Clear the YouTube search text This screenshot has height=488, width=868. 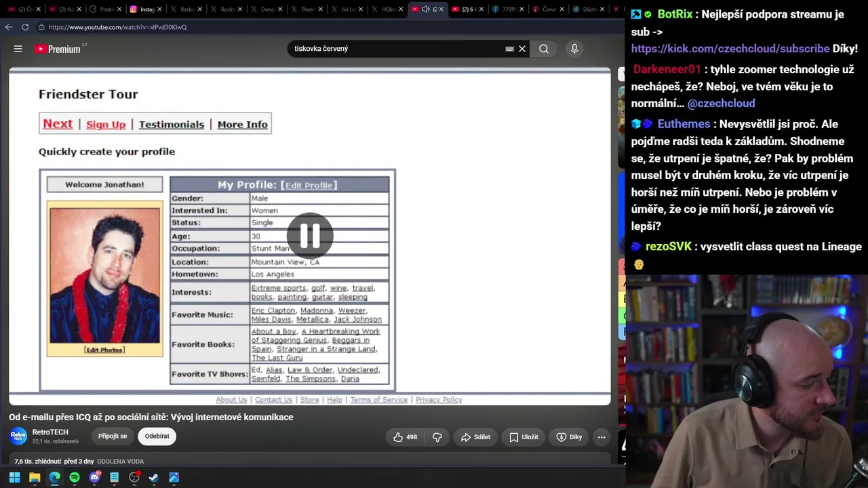522,49
